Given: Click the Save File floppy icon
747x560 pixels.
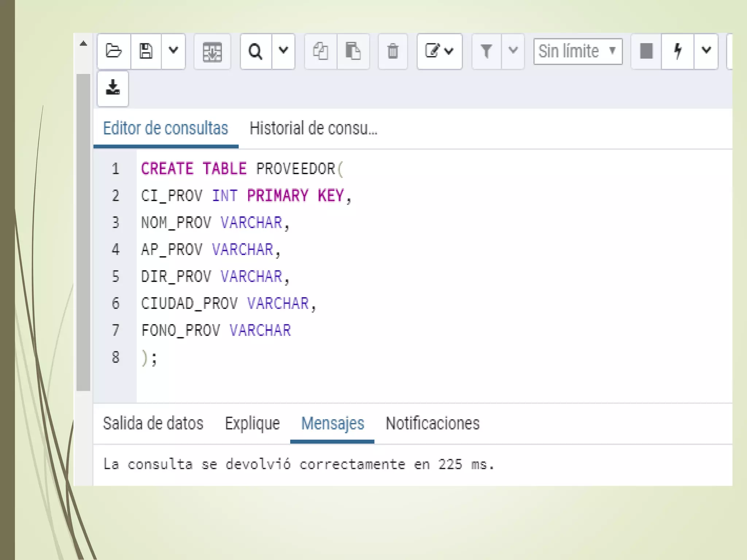Looking at the screenshot, I should coord(146,51).
